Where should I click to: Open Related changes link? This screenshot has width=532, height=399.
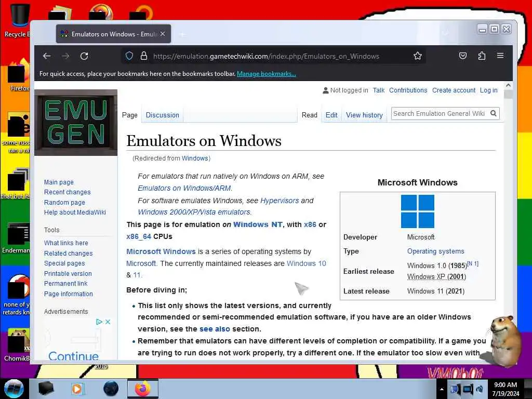(68, 253)
